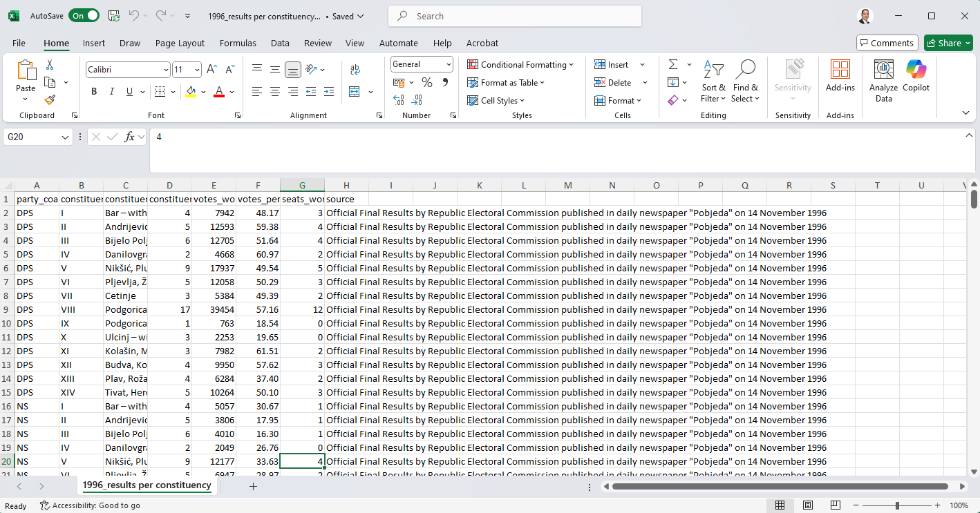Toggle italic formatting
The height and width of the screenshot is (513, 980).
[x=112, y=92]
